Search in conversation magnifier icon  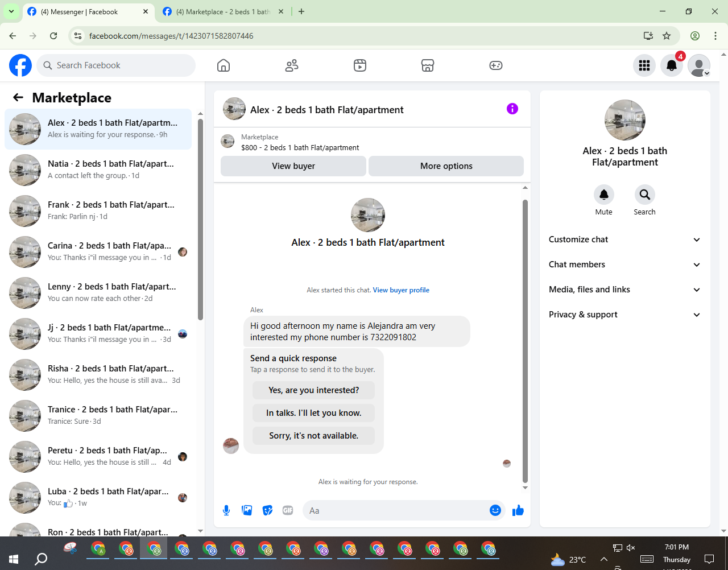(x=645, y=195)
